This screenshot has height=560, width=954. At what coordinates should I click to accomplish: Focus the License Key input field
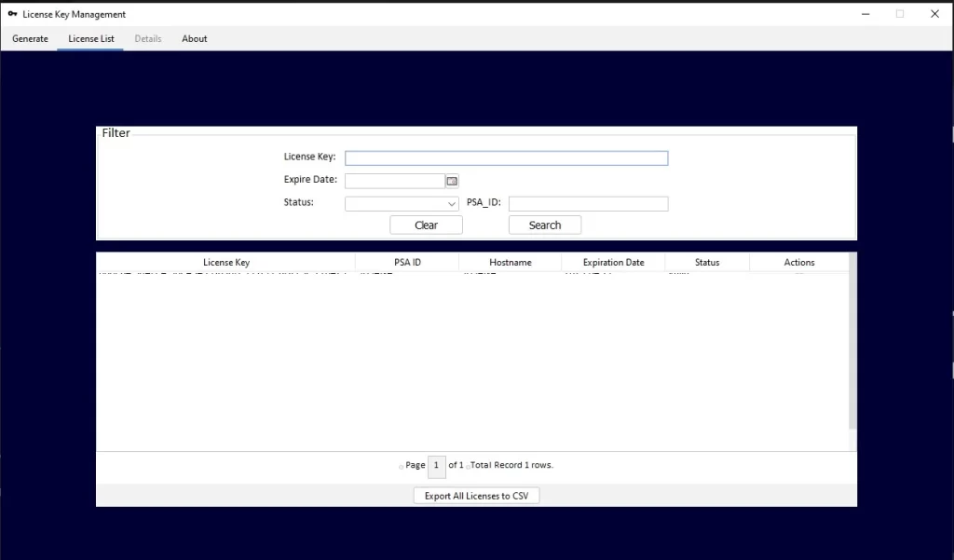[x=506, y=158]
